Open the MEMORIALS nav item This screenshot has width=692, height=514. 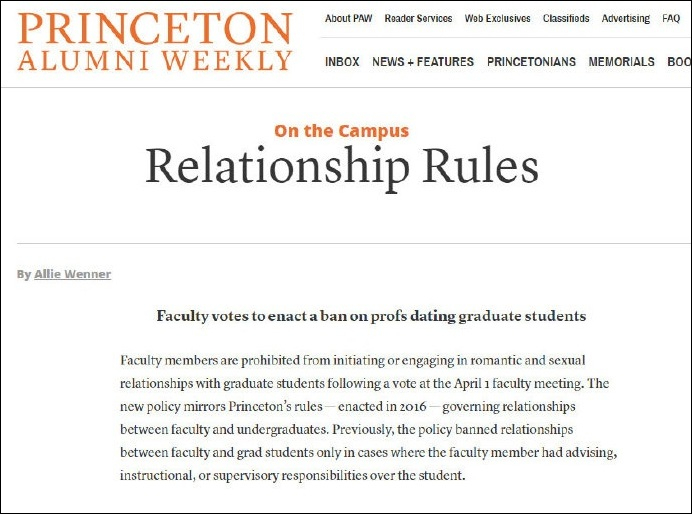coord(621,62)
